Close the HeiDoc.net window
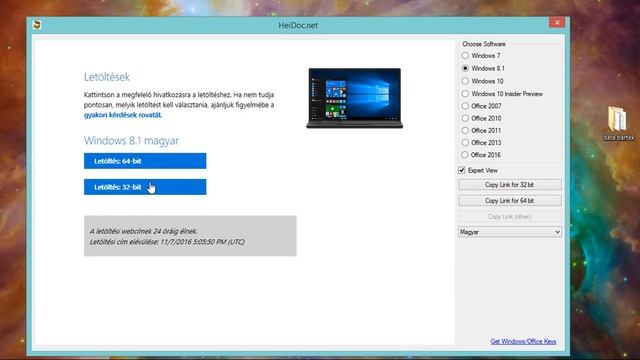The width and height of the screenshot is (640, 360). pos(557,22)
